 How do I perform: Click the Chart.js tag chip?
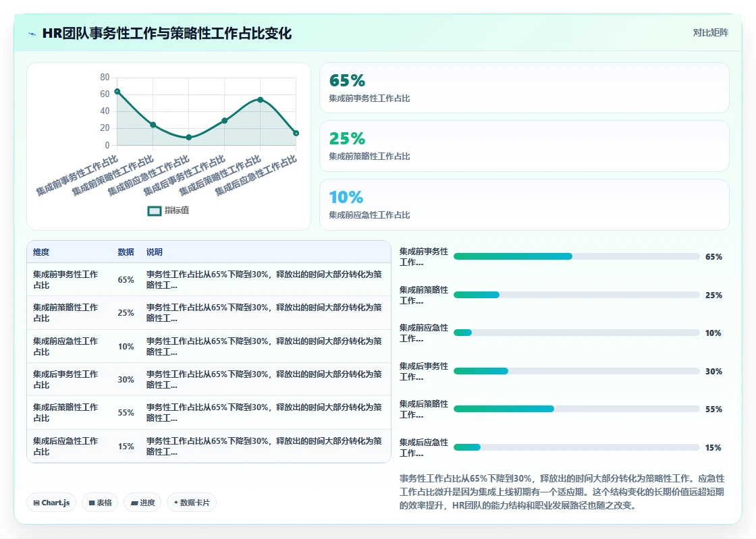pos(51,503)
